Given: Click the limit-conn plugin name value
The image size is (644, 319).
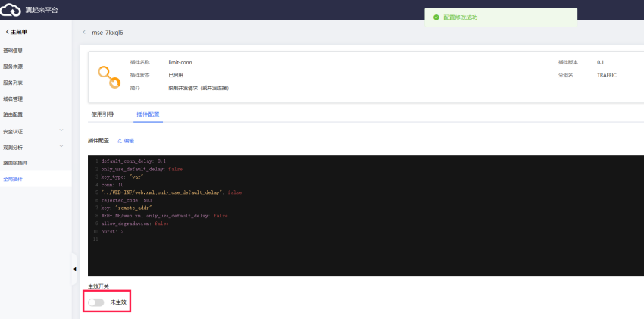Looking at the screenshot, I should pos(180,62).
